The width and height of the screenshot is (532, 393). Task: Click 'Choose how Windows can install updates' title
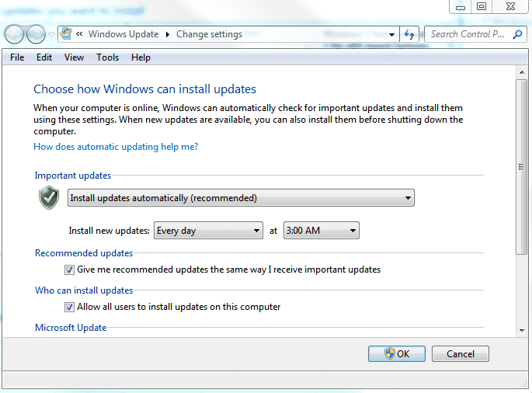pos(144,89)
